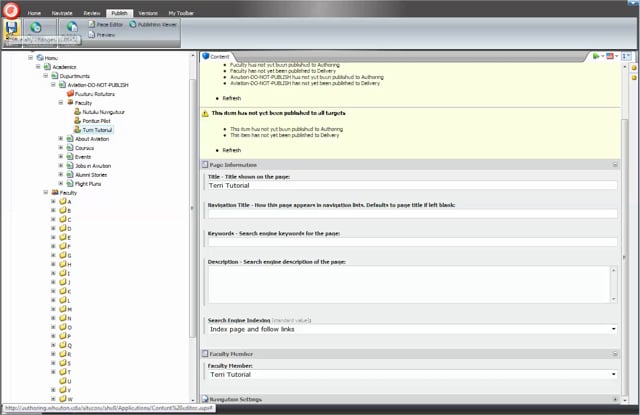Viewport: 640px width, 415px height.
Task: Collapse the Home tree node
Action: pyautogui.click(x=31, y=58)
